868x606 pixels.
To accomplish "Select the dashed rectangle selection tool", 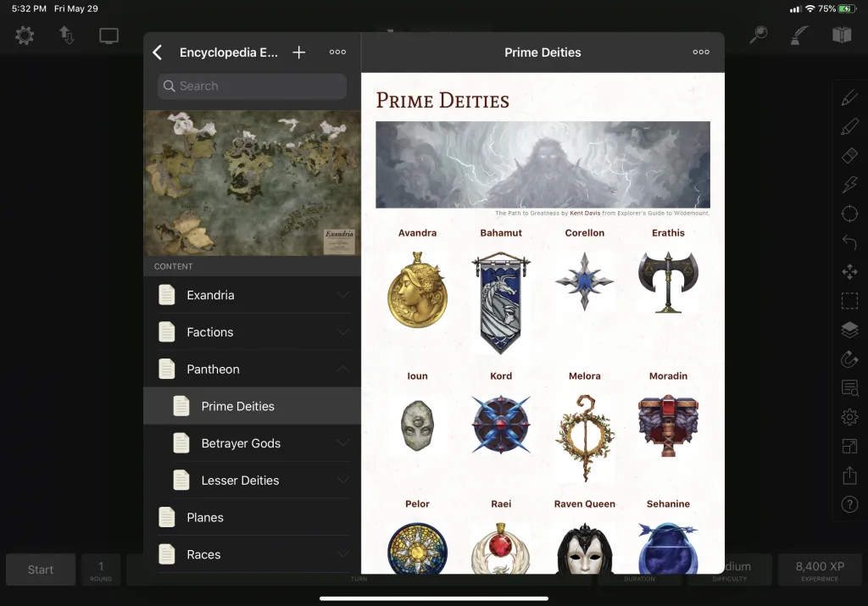I will click(849, 301).
